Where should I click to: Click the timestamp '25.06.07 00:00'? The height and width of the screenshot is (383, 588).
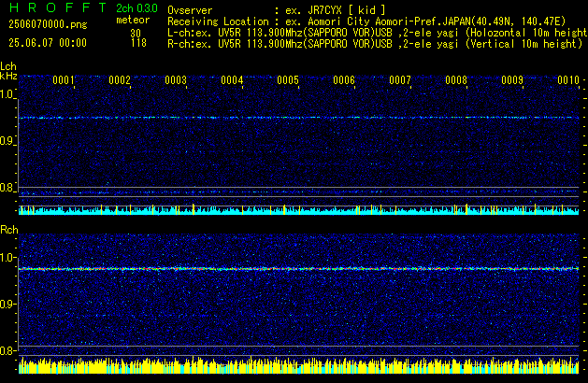(x=48, y=43)
